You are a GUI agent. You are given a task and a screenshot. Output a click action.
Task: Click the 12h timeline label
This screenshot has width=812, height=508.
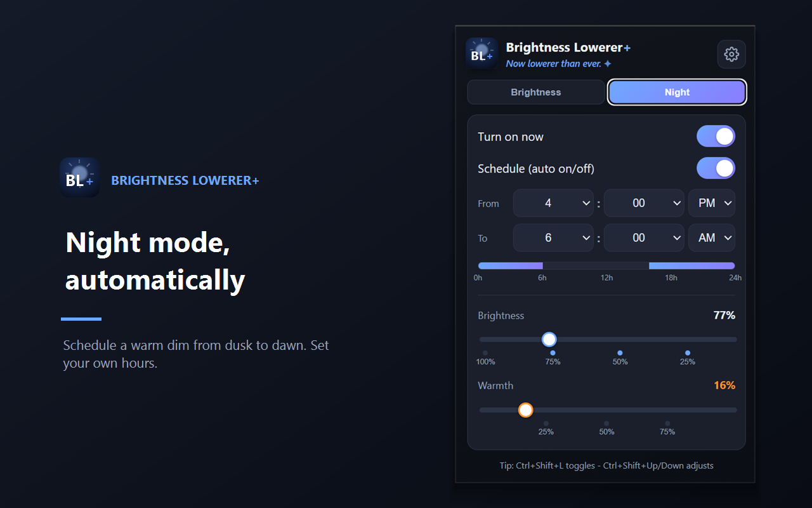point(606,277)
